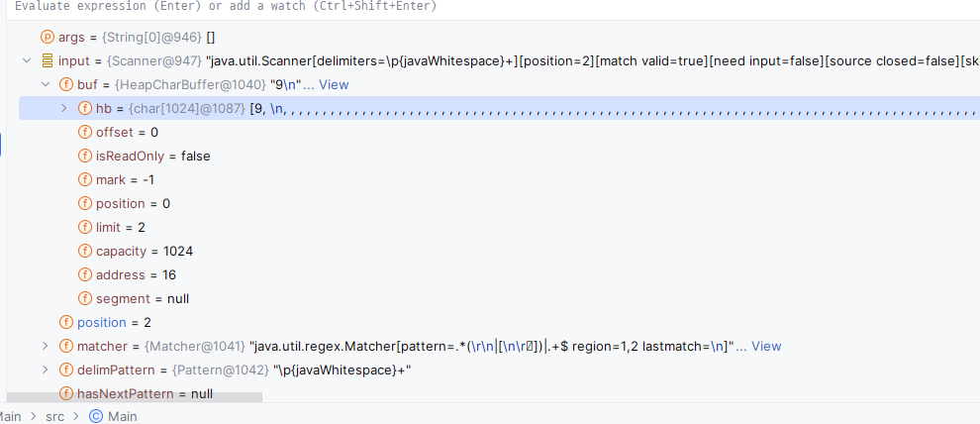Click the src breadcrumb item
The height and width of the screenshot is (424, 980).
pyautogui.click(x=54, y=416)
